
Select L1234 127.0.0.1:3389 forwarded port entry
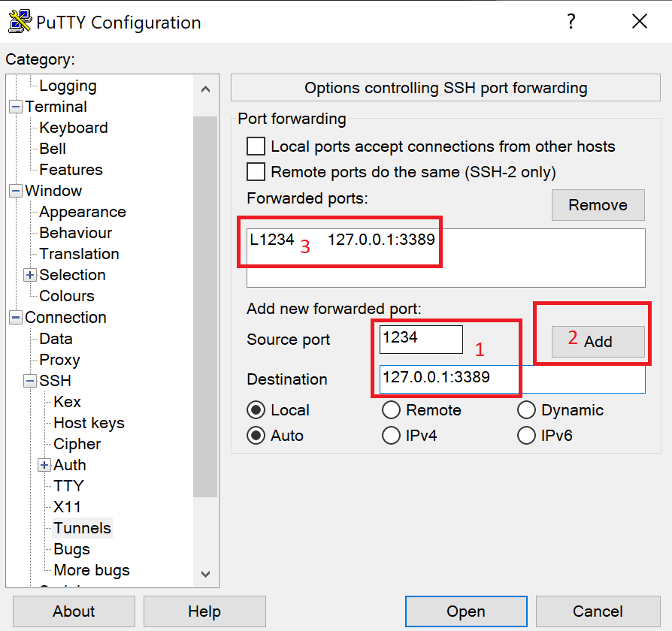click(342, 240)
